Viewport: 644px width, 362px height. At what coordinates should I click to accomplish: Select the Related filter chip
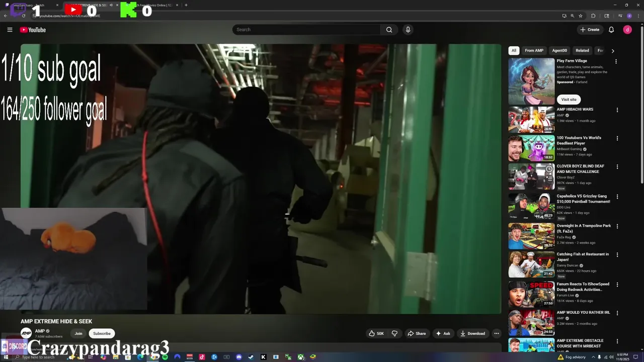(x=582, y=50)
